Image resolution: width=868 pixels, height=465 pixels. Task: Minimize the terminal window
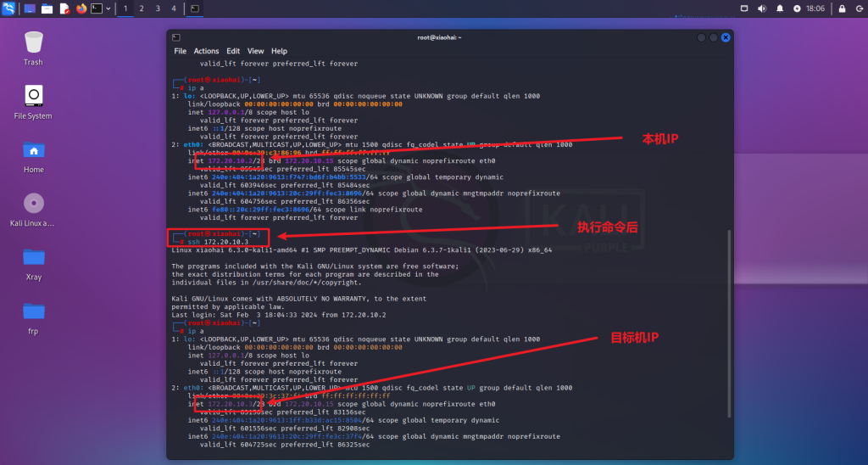(701, 37)
